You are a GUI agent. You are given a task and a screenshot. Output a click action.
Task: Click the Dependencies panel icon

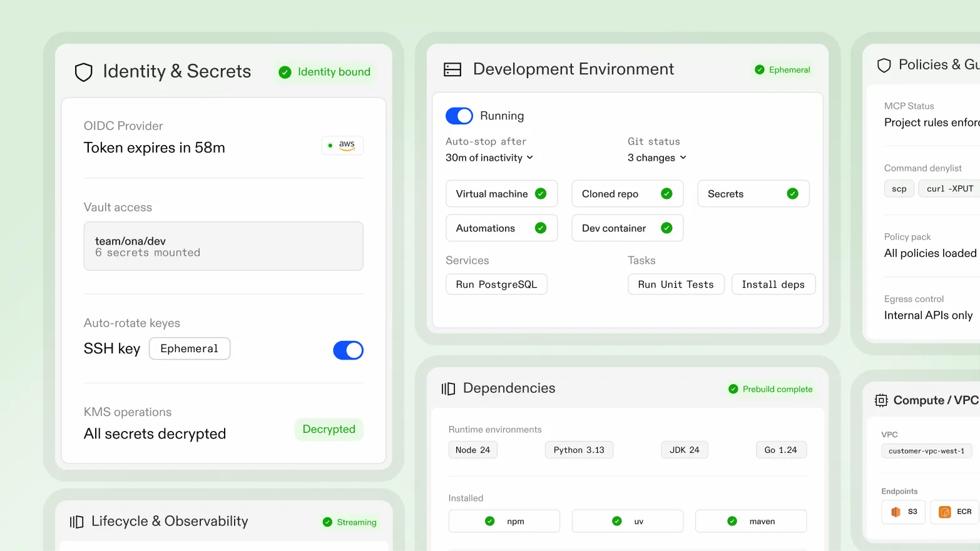pyautogui.click(x=448, y=389)
